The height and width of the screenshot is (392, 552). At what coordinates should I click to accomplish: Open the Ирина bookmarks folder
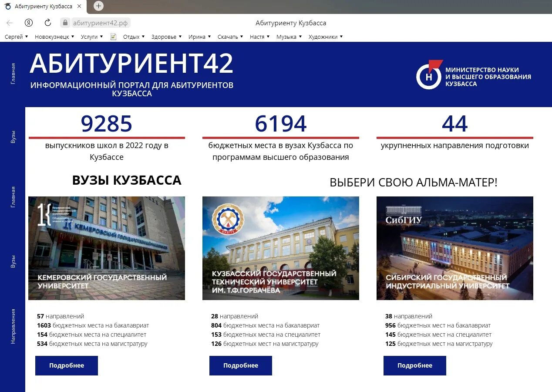point(200,37)
